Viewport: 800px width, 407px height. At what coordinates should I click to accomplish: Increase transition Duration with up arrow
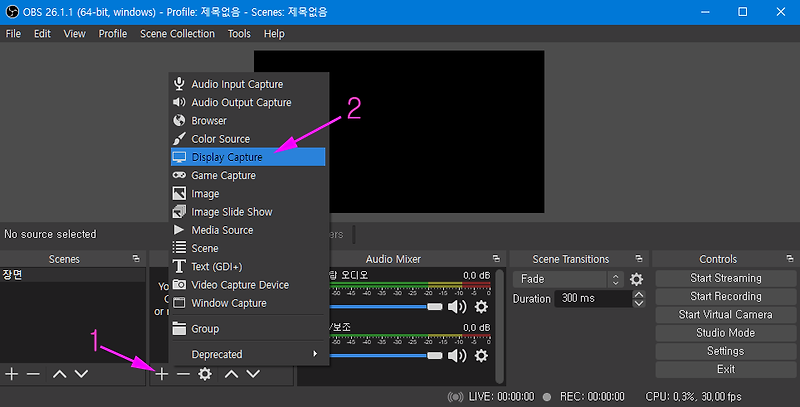tap(639, 294)
